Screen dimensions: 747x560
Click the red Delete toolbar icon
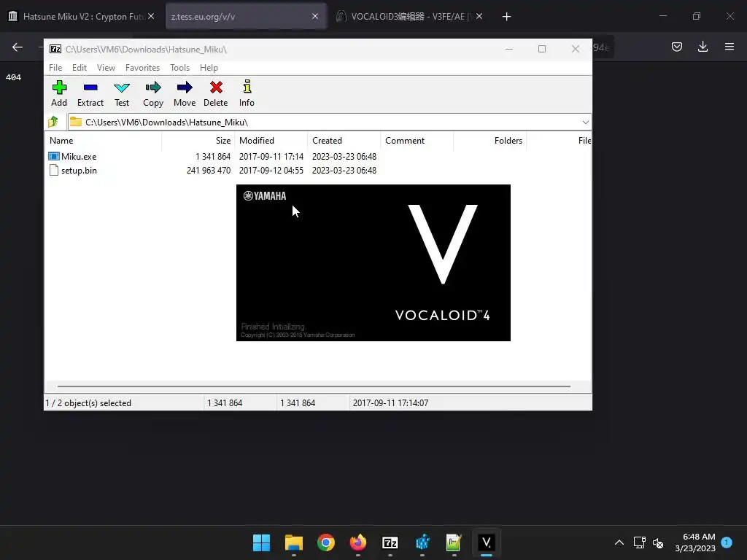point(216,87)
